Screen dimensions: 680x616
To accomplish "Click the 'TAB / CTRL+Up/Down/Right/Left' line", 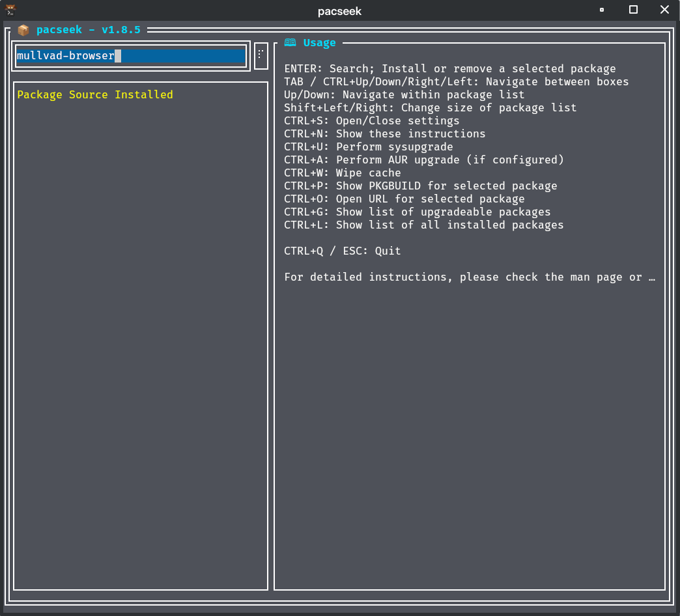I will (456, 81).
